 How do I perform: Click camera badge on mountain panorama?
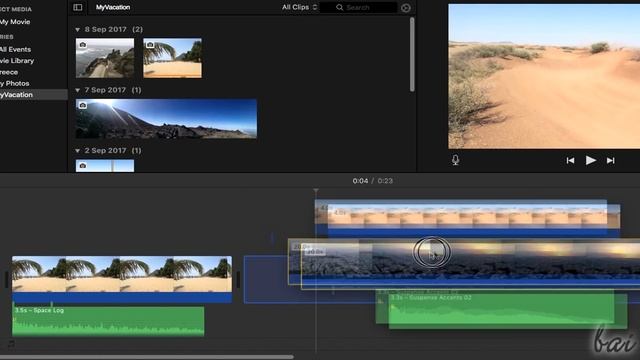[x=83, y=105]
